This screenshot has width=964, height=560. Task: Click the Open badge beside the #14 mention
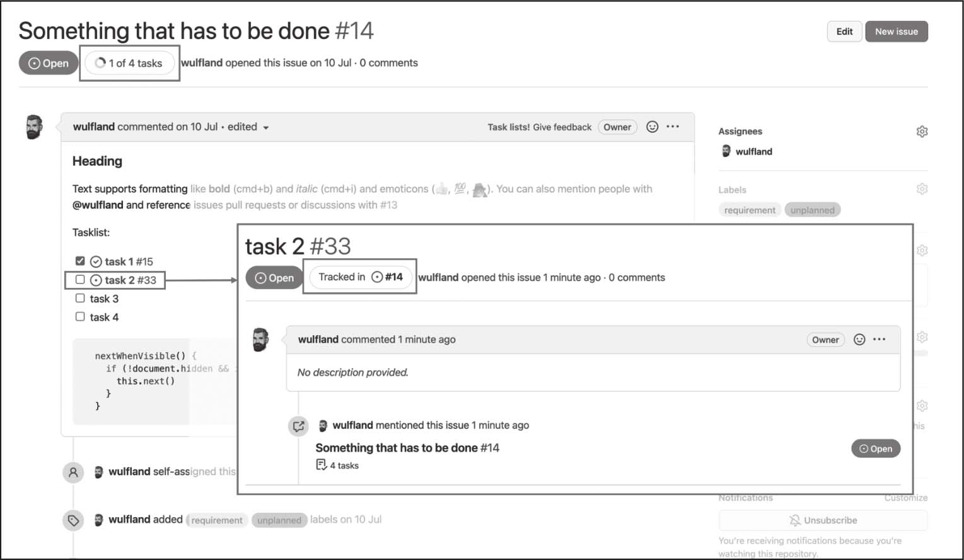tap(876, 449)
